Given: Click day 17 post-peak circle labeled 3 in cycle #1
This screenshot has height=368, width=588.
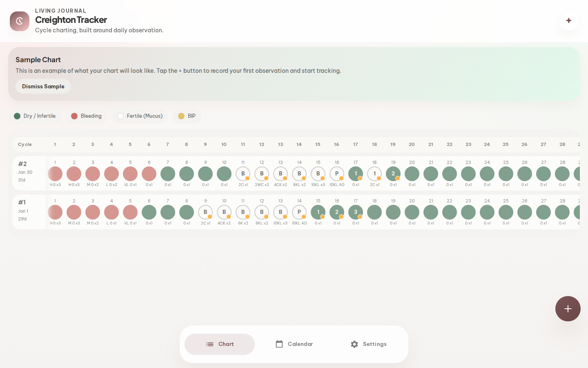Looking at the screenshot, I should (x=356, y=212).
